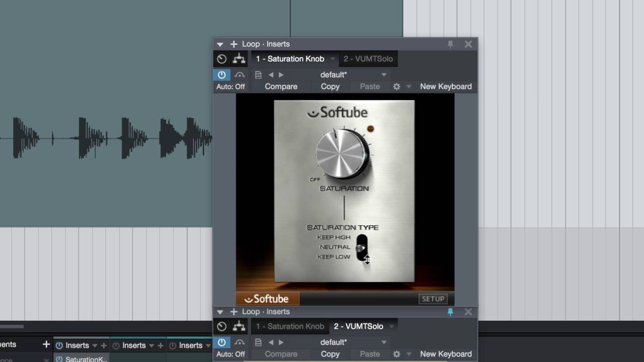644x362 pixels.
Task: Load previous preset arrow in the VUMTSolo window
Action: [x=271, y=342]
